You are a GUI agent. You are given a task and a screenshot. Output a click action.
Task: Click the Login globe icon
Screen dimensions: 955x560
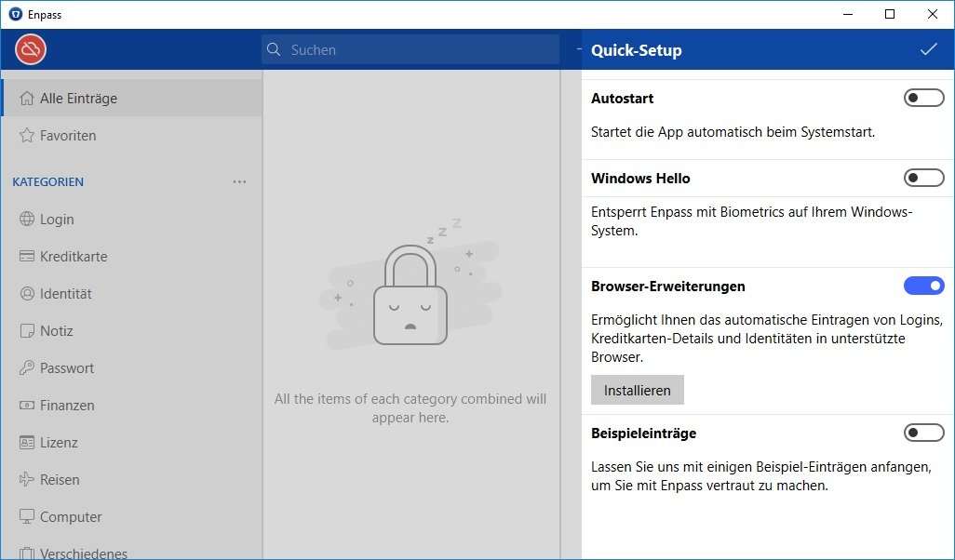(x=26, y=220)
